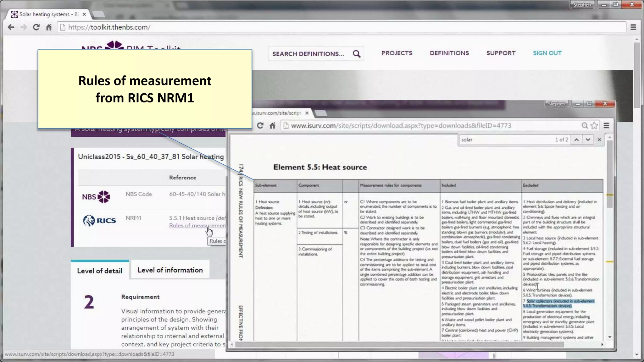
Task: Click the Uniclass2015 Solar heating heading
Action: coord(151,156)
